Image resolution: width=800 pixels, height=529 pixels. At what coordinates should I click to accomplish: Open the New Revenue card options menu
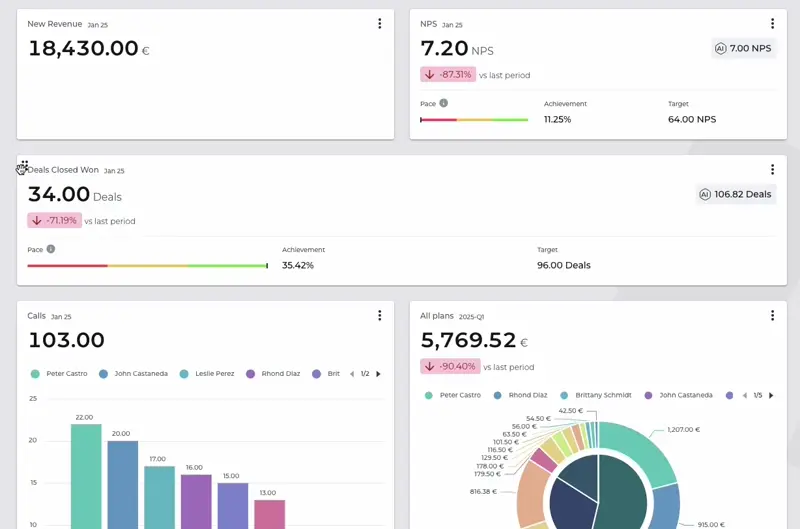(380, 23)
